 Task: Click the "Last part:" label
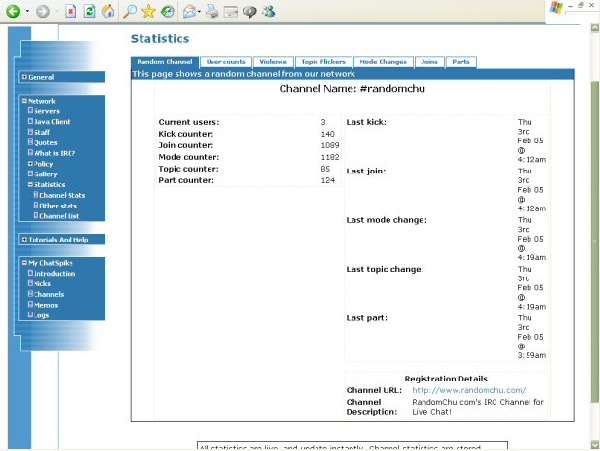[367, 318]
